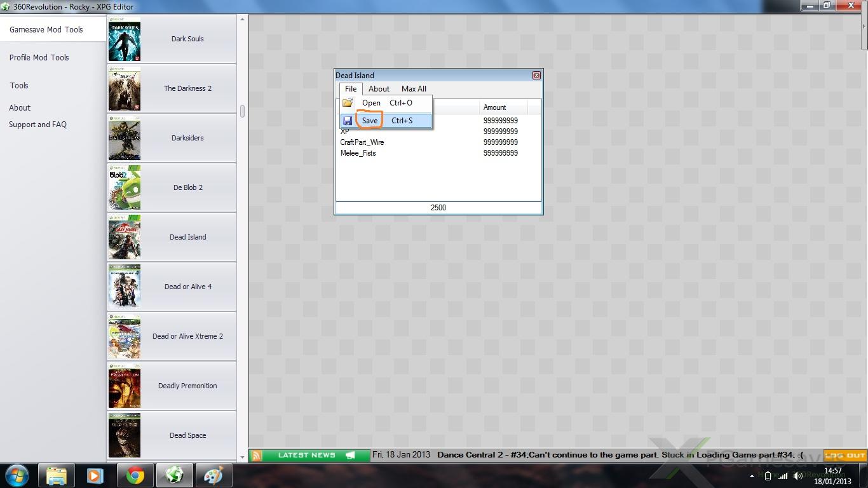Open Paint from the taskbar
This screenshot has height=488, width=868.
pyautogui.click(x=213, y=475)
